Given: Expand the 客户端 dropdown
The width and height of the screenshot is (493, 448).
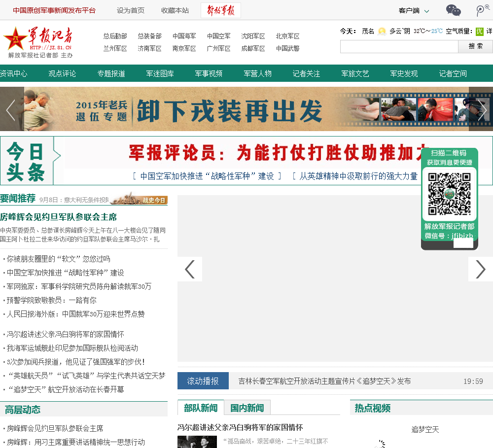Looking at the screenshot, I should [x=414, y=11].
